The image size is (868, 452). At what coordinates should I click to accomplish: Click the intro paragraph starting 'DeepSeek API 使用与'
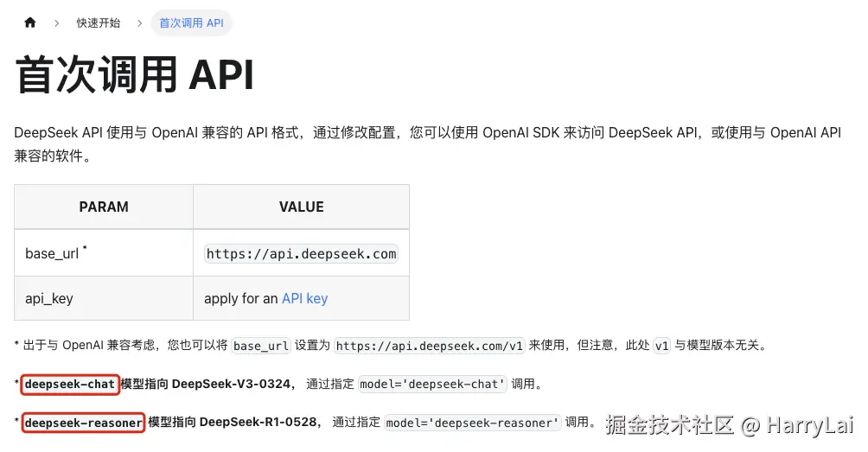(428, 143)
